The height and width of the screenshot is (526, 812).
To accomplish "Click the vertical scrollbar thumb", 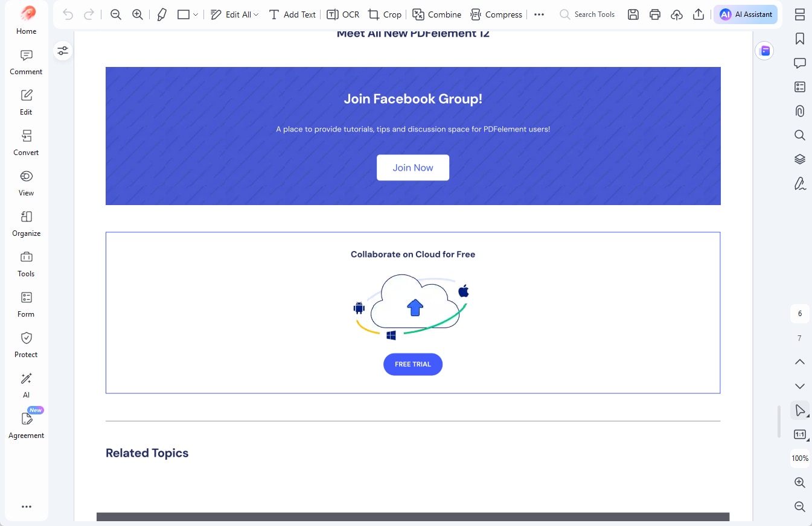I will click(x=779, y=422).
